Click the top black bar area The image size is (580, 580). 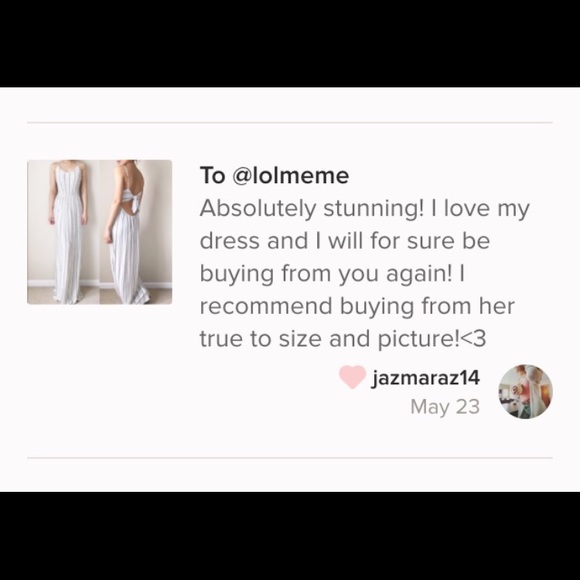pyautogui.click(x=290, y=43)
